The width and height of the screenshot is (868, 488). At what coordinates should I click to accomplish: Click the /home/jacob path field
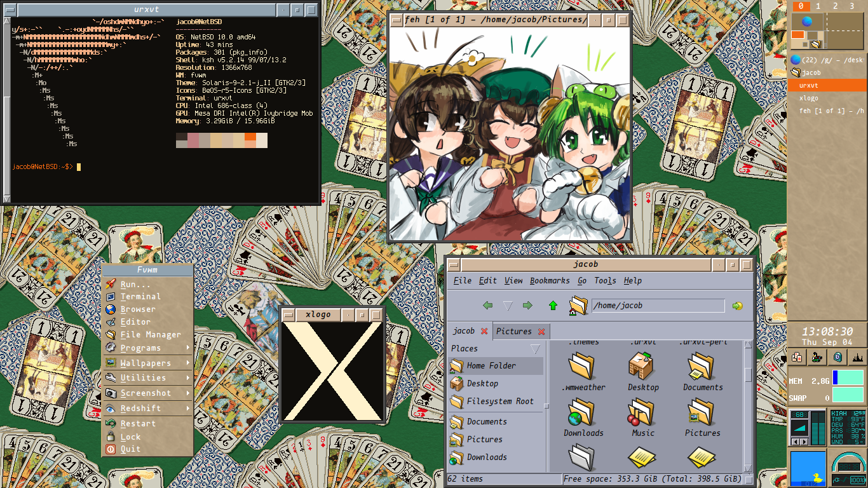(658, 306)
